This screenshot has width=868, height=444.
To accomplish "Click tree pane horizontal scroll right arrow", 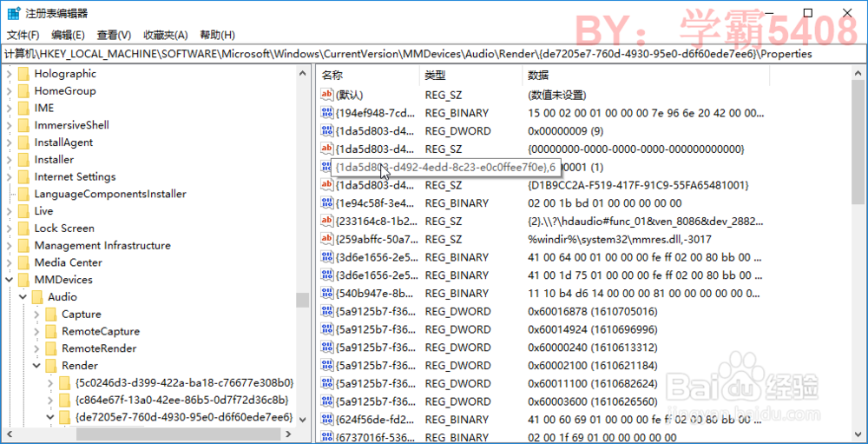I will click(x=289, y=434).
